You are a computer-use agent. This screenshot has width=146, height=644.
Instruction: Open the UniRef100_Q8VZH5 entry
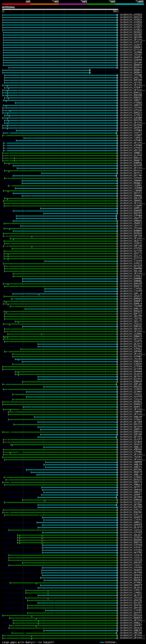pos(131,37)
